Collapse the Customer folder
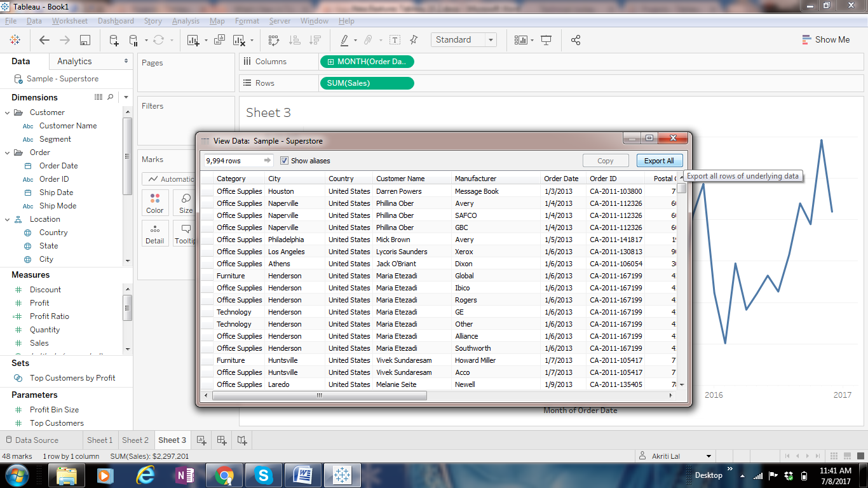868x488 pixels. 8,112
